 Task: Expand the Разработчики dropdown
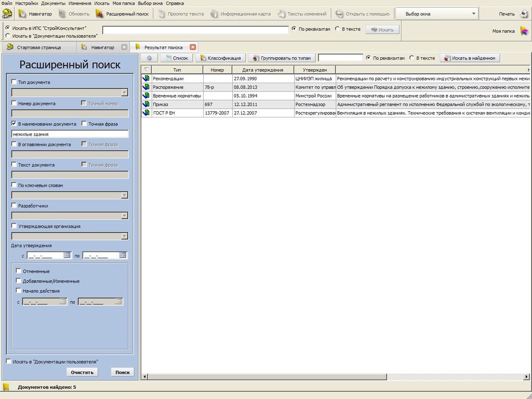(x=125, y=216)
